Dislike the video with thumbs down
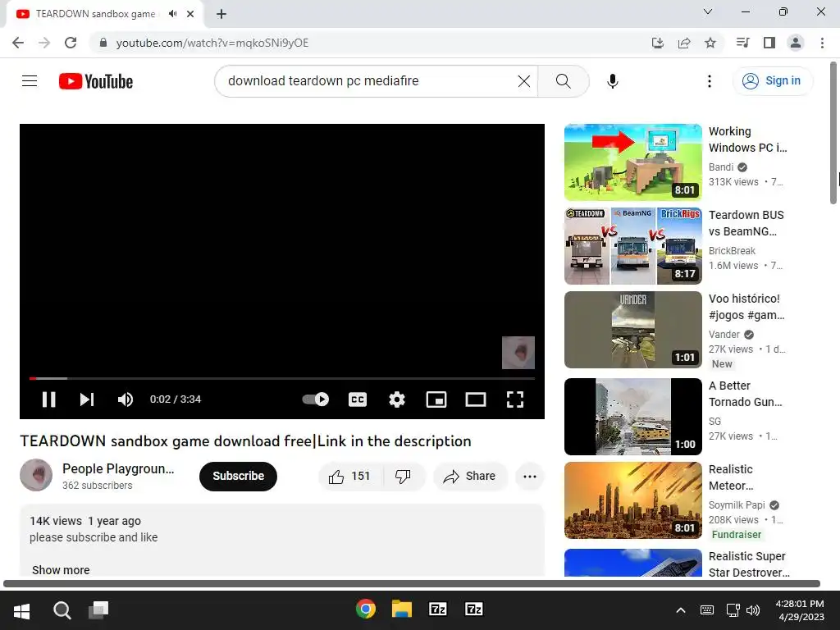This screenshot has width=840, height=630. [403, 477]
